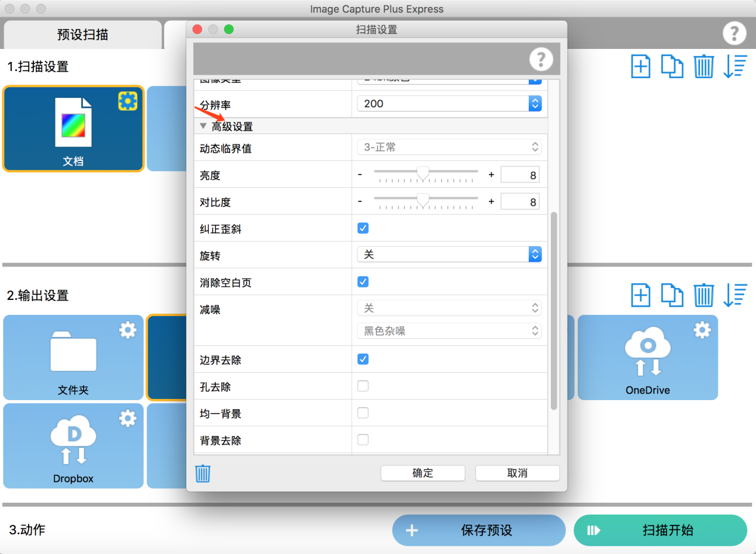Confirm with the 确定 button
The image size is (756, 554).
423,473
